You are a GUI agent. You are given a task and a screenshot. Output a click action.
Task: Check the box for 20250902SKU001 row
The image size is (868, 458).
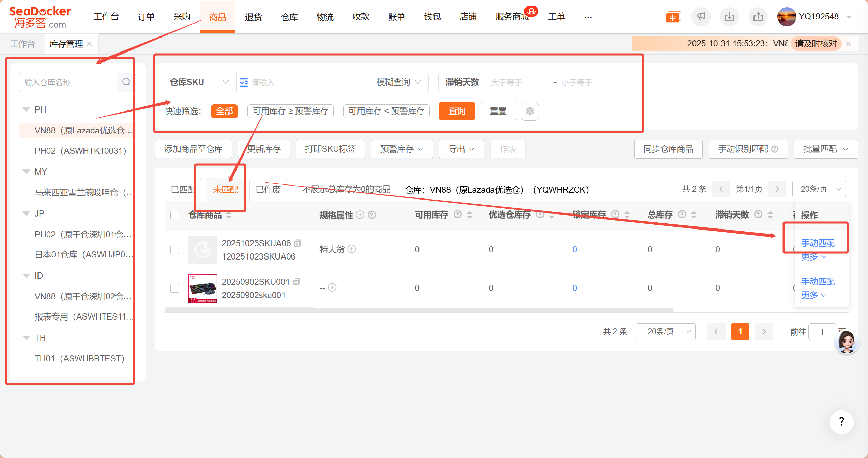pos(175,288)
